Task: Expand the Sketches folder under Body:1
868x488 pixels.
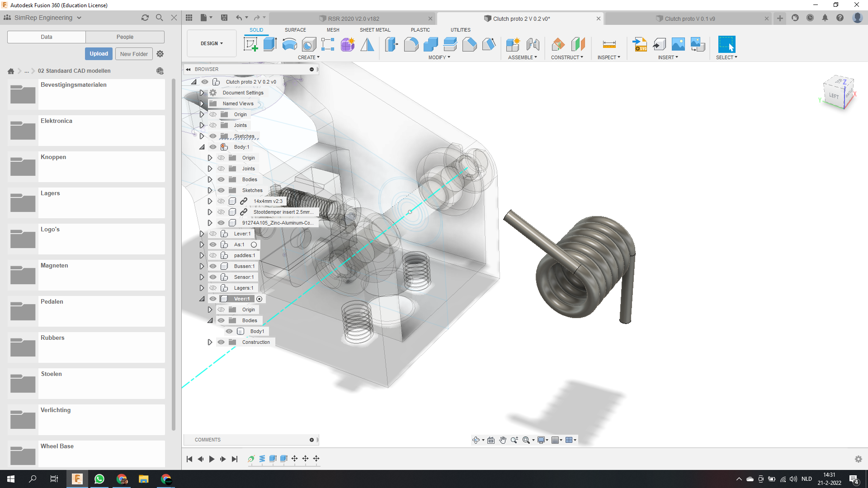Action: coord(210,190)
